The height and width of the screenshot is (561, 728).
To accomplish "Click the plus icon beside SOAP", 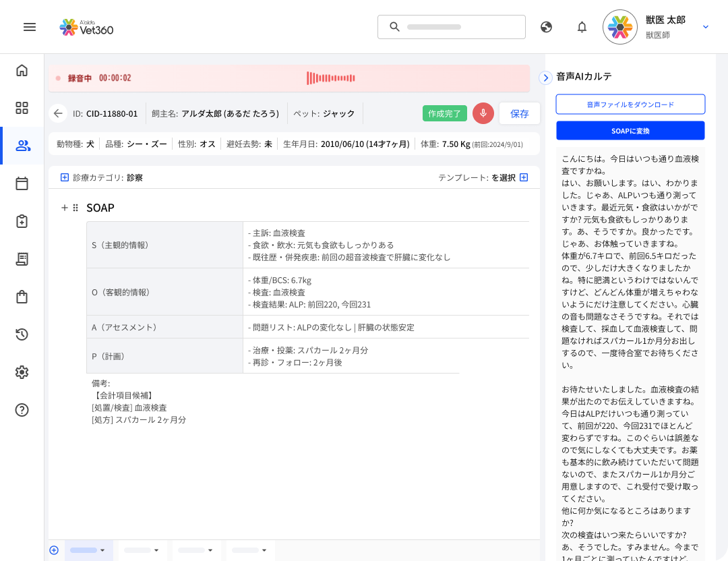I will (x=65, y=208).
